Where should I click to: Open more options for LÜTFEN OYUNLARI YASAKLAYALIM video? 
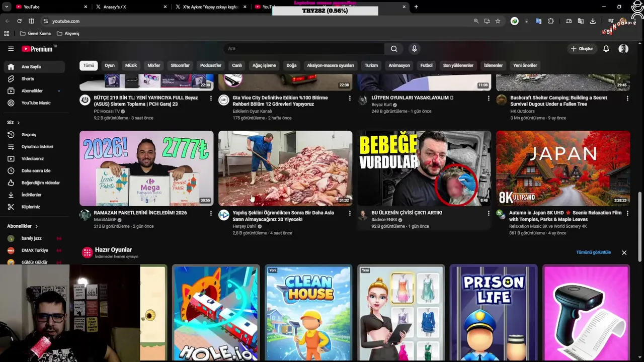489,98
